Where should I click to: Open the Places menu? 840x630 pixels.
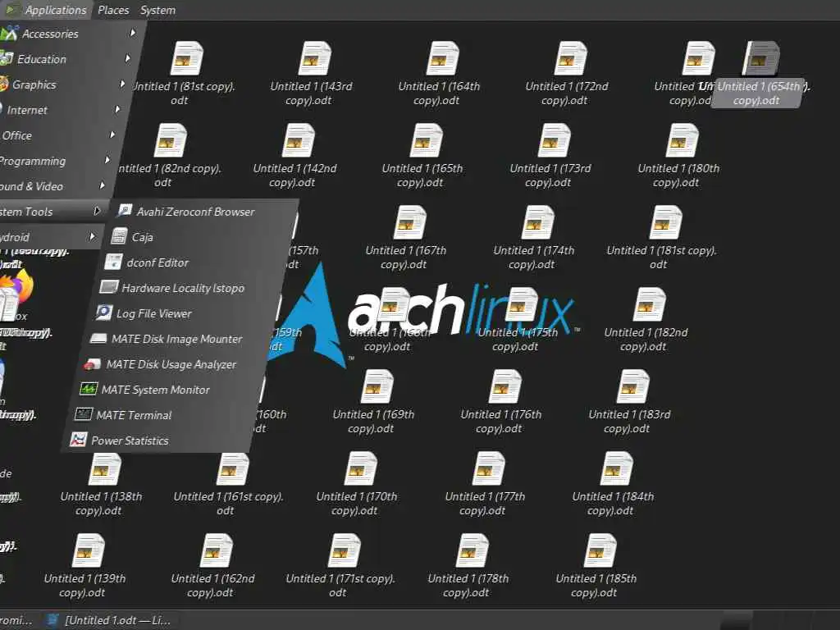[x=113, y=10]
